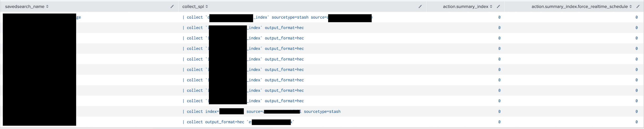
Task: Sort by savedsearch_name using its sort arrows
Action: coord(47,6)
